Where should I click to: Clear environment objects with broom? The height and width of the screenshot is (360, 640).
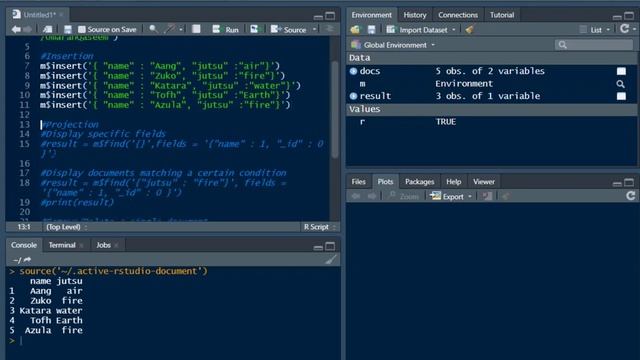coord(469,29)
